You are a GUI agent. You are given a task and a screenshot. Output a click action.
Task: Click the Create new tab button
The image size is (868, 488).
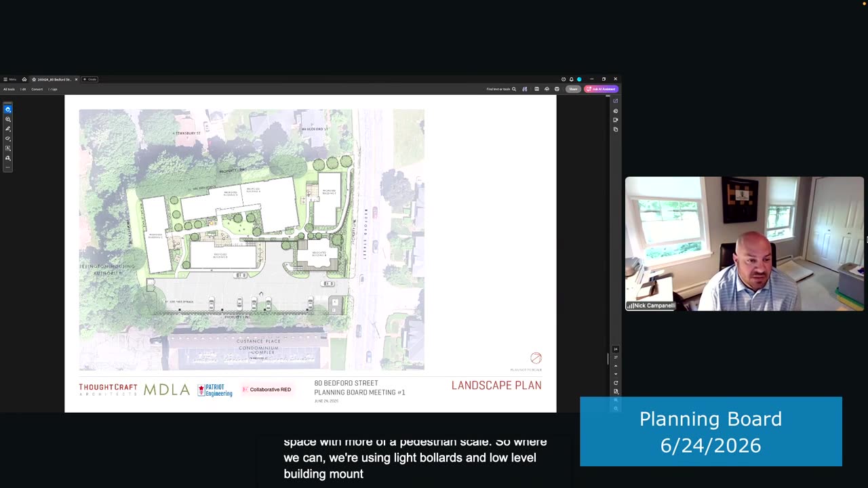click(x=90, y=79)
